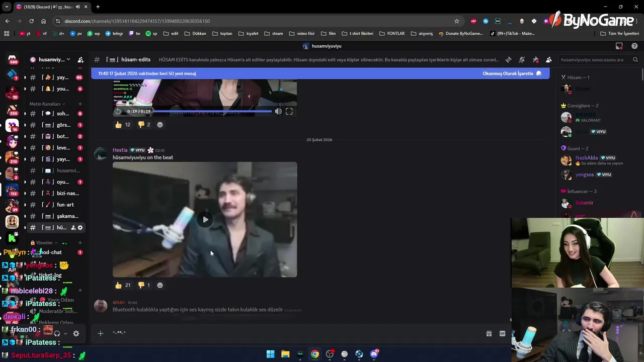Open pinned messages icon
Screen dimensions: 644x362
(x=535, y=59)
